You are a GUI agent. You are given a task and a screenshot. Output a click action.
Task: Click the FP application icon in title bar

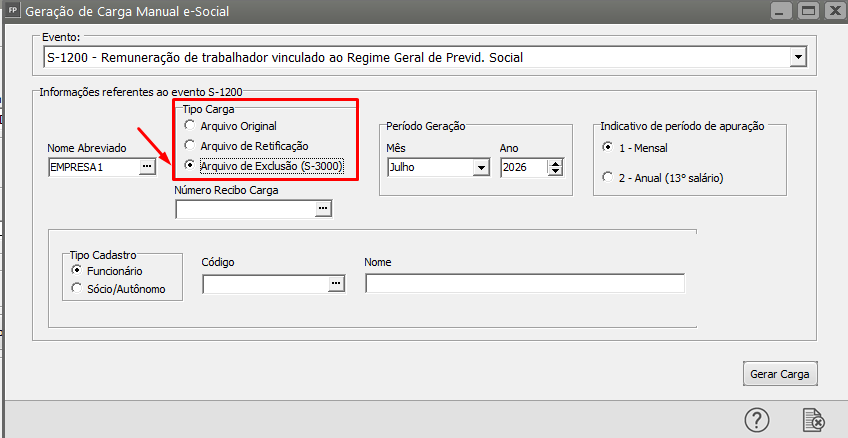coord(13,11)
